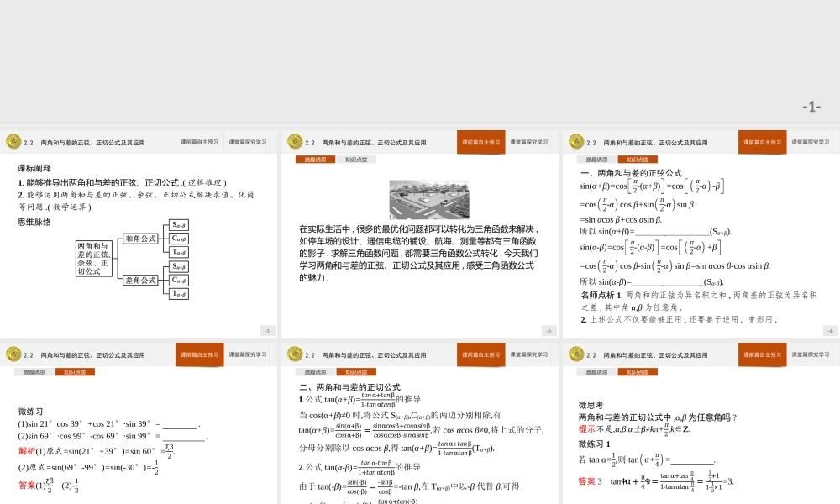Click the emblem icon on the 微练习 slide

pyautogui.click(x=13, y=354)
